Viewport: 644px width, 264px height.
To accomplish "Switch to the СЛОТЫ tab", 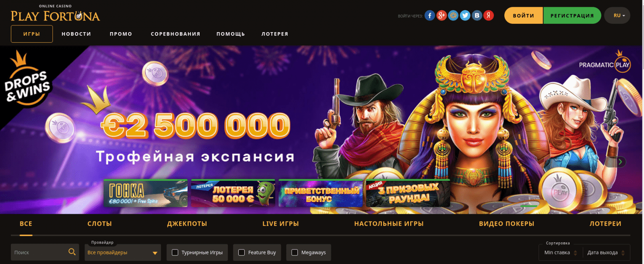I will point(99,224).
